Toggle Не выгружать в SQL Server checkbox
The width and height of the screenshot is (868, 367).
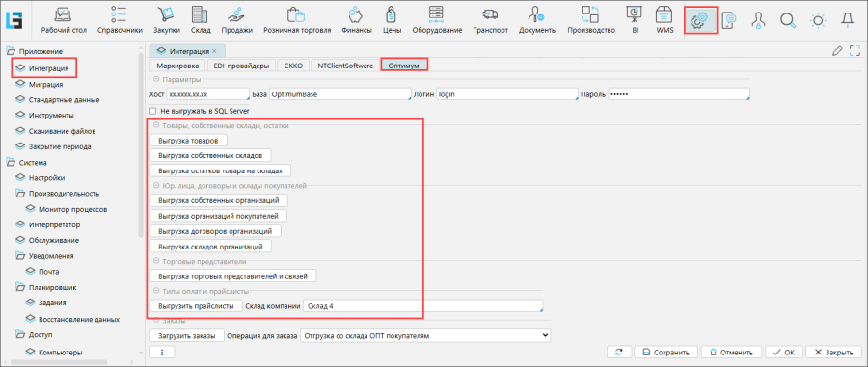(x=152, y=111)
